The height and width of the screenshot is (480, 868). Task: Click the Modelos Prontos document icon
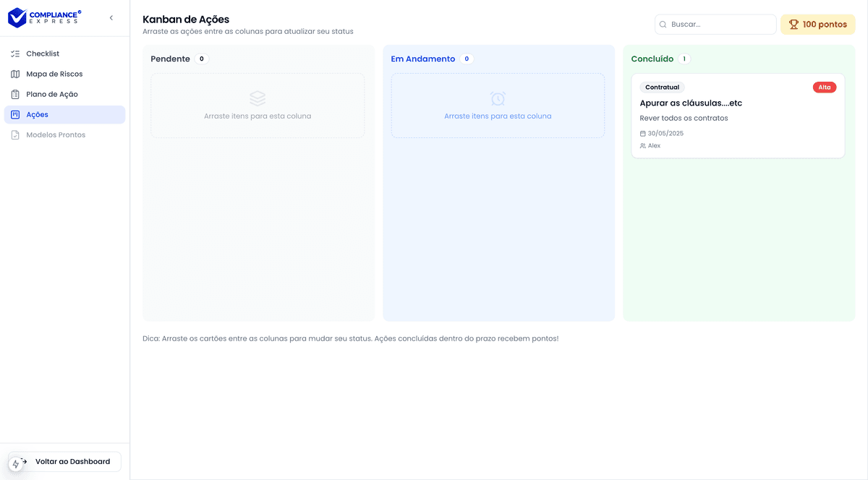[x=15, y=134]
